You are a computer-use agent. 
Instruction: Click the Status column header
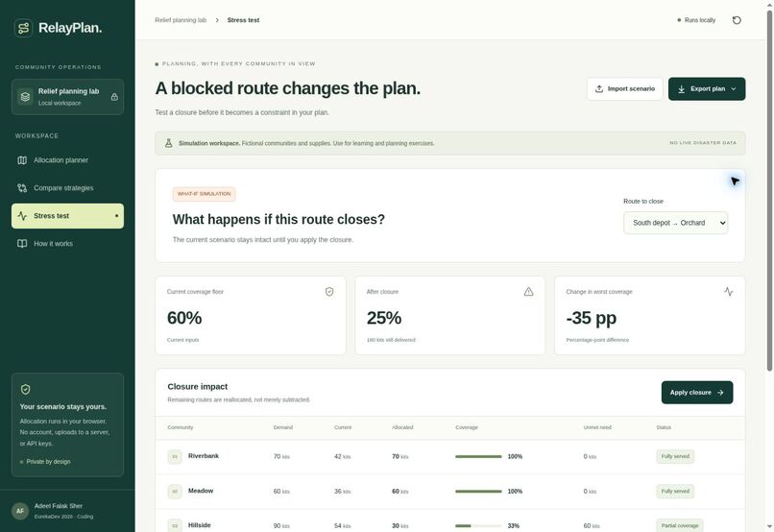(x=664, y=427)
